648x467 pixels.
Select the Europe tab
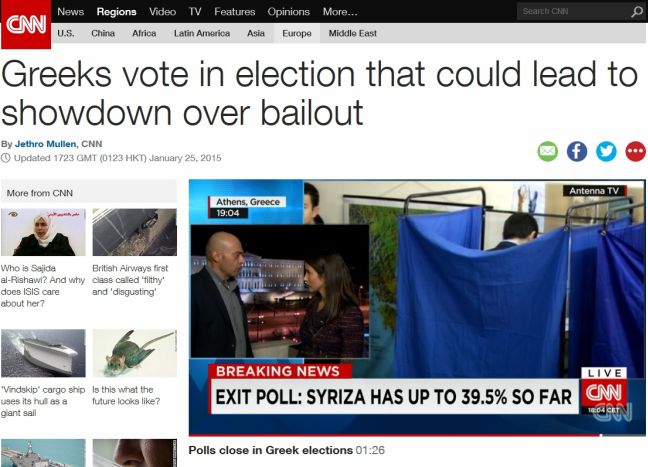click(x=297, y=33)
